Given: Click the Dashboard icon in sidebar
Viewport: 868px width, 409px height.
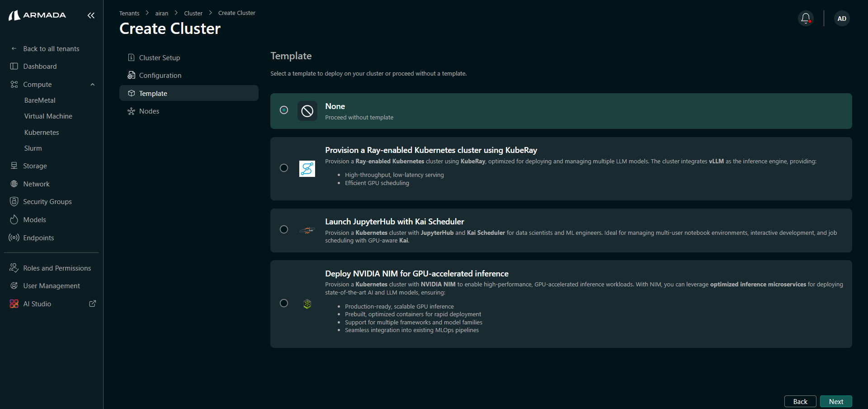Looking at the screenshot, I should (14, 66).
